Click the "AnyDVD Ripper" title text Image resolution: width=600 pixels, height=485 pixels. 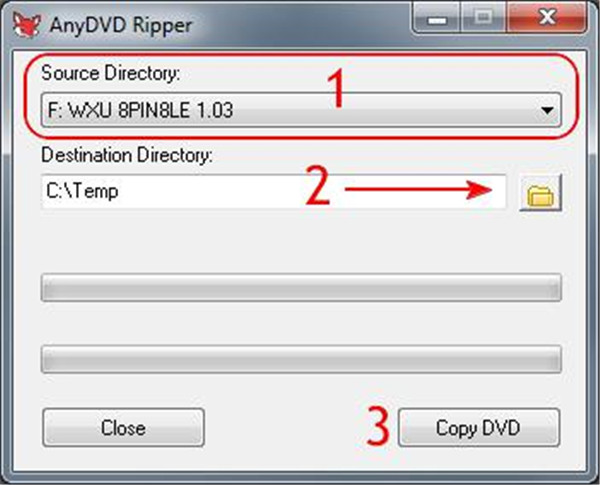pos(121,26)
